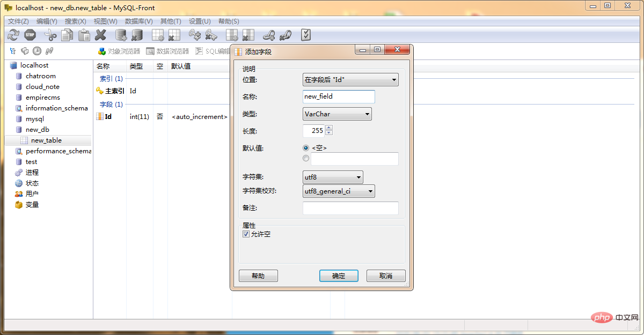Screen dimensions: 644x335
Task: Click the Delete X toolbar icon
Action: [100, 35]
